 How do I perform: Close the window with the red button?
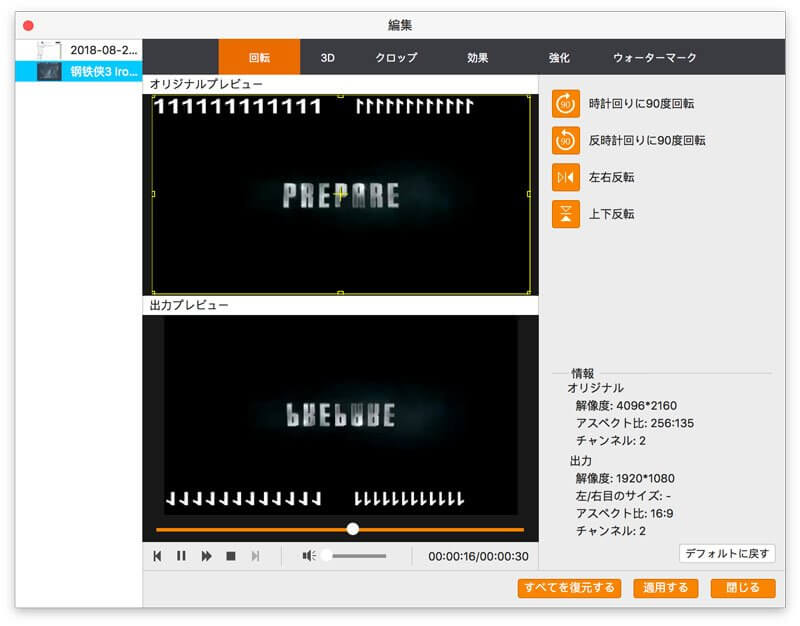click(x=29, y=26)
